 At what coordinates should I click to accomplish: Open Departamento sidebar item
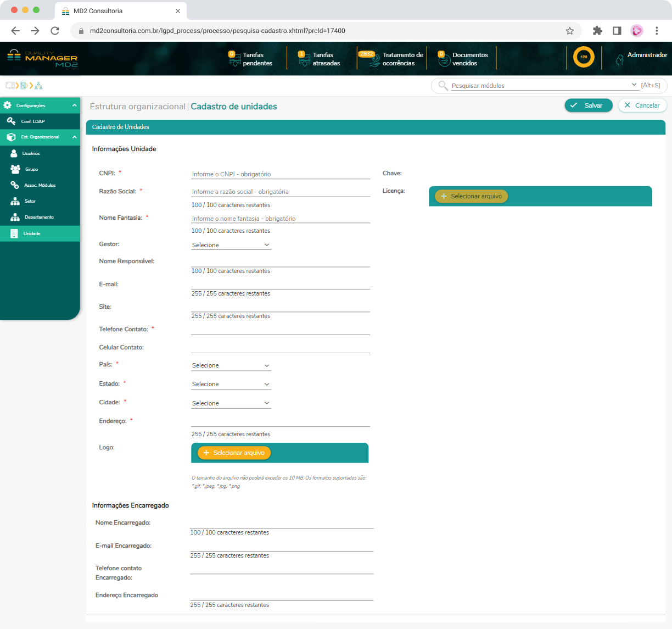(38, 217)
